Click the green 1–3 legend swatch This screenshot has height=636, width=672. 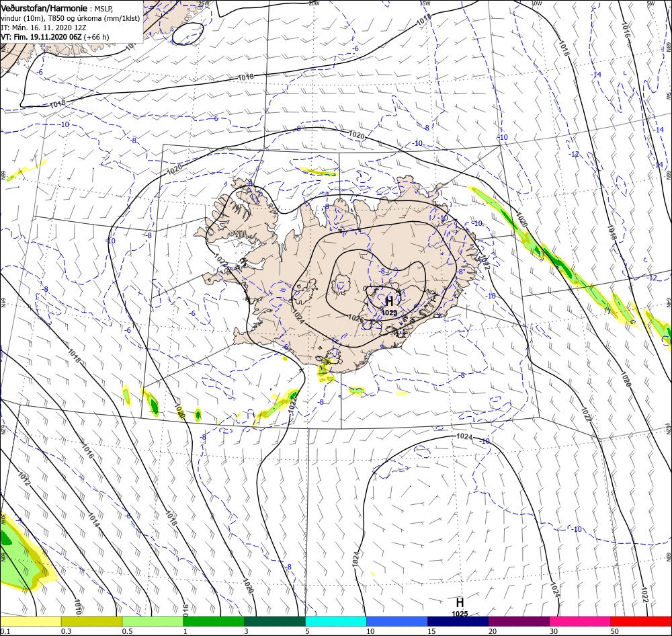click(214, 621)
